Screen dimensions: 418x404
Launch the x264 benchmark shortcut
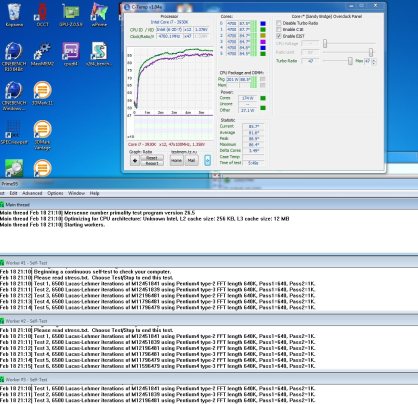click(x=99, y=54)
